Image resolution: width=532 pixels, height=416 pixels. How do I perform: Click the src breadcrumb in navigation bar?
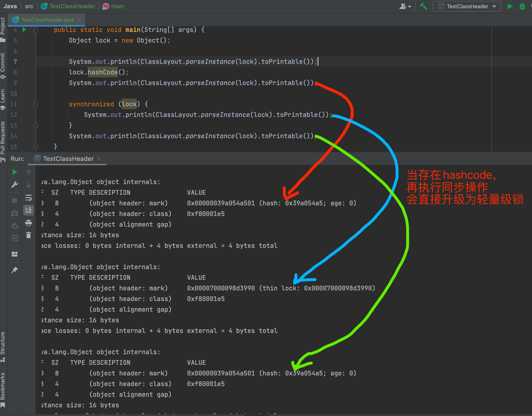coord(29,6)
